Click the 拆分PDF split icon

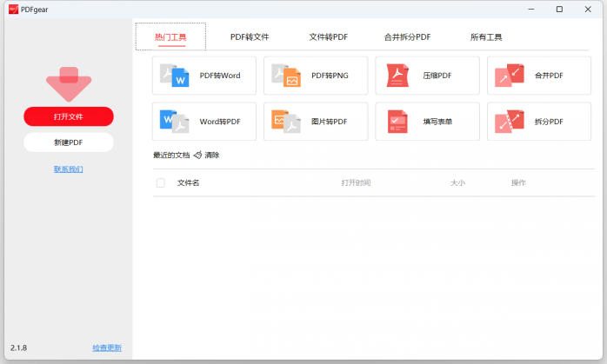tap(510, 122)
